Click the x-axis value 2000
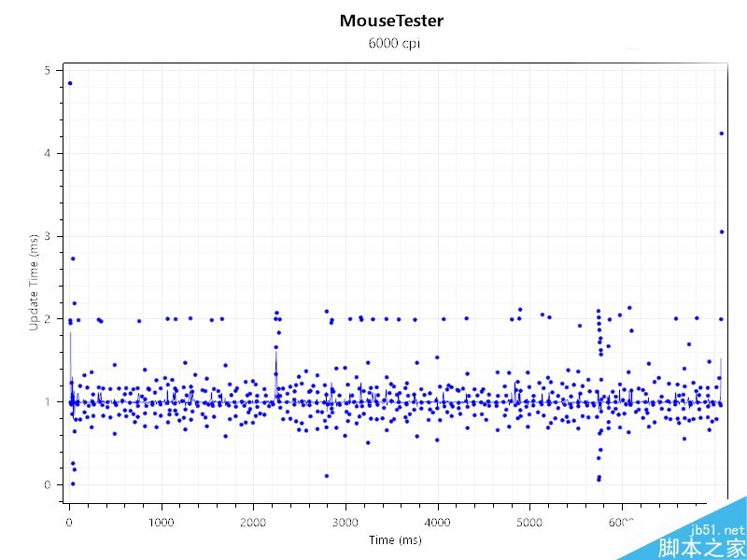This screenshot has height=560, width=747. 253,523
